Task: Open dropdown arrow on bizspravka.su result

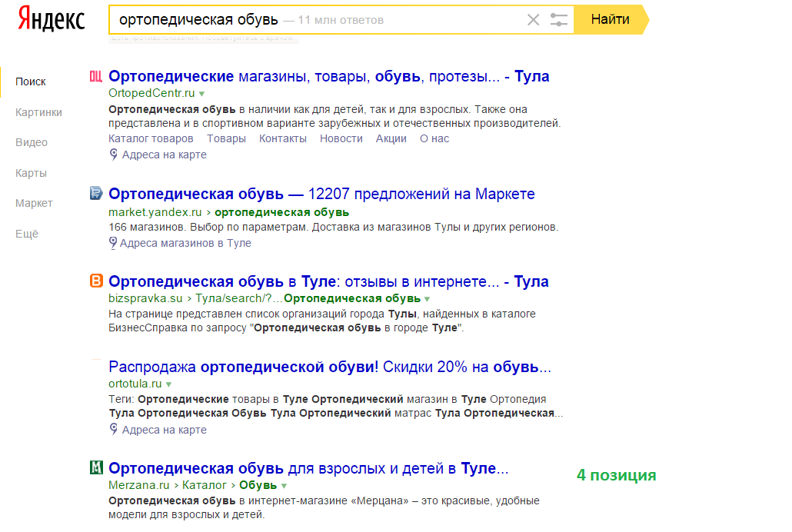Action: (428, 299)
